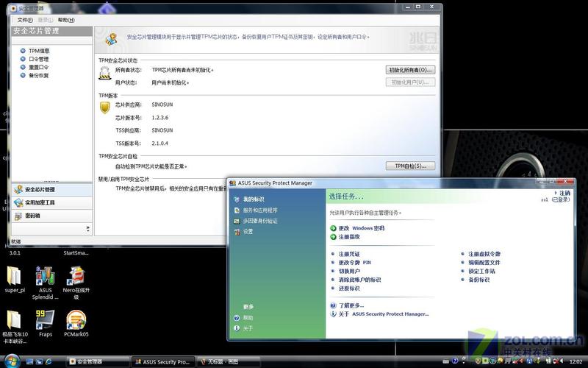
Task: Open 设置 in ASUS Security Protect Manager
Action: point(248,232)
